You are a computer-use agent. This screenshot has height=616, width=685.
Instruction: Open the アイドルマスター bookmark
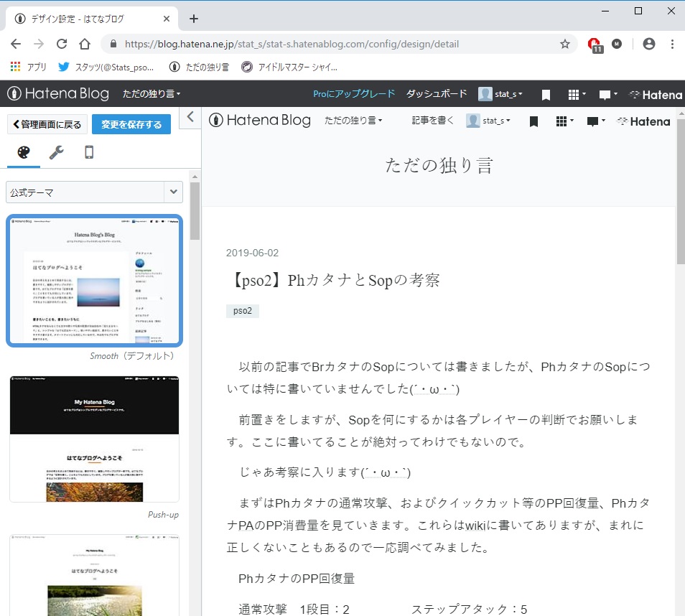(289, 67)
